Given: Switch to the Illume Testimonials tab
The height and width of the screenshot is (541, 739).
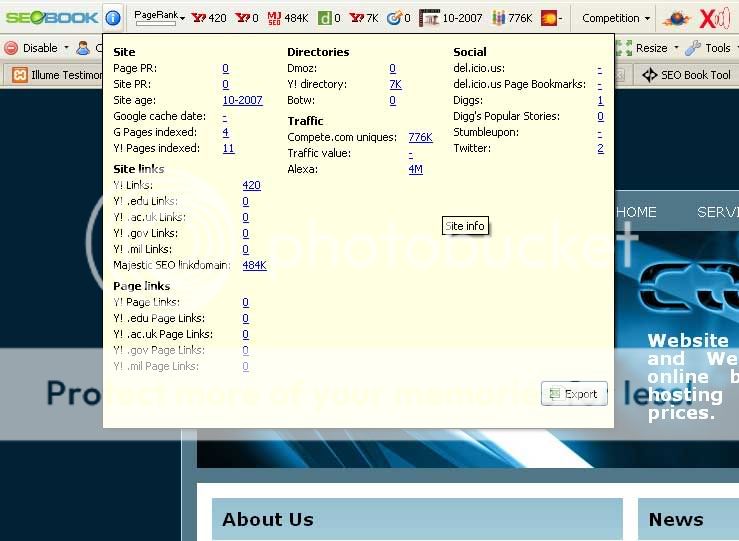Looking at the screenshot, I should [x=57, y=75].
